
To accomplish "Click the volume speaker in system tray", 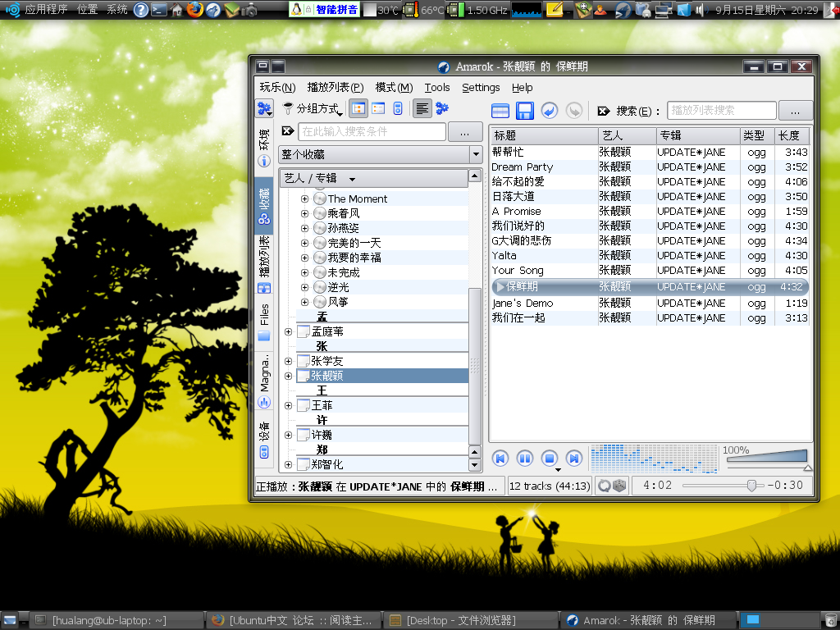I will tap(701, 10).
